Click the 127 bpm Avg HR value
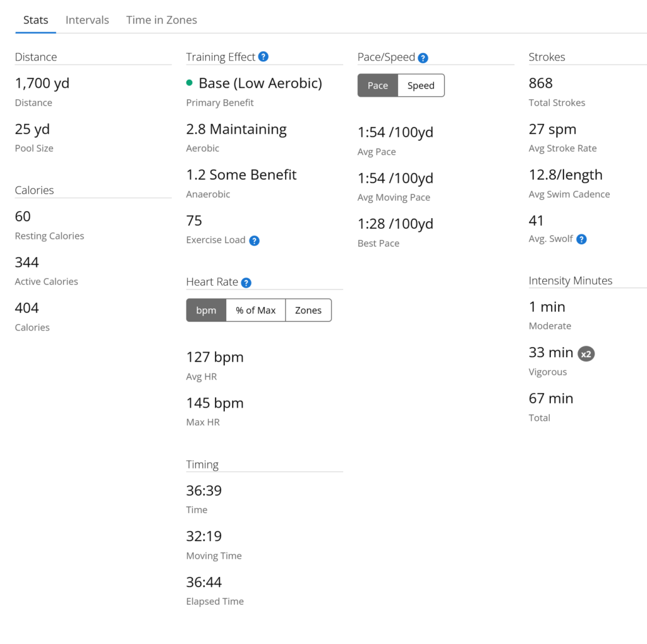 coord(215,357)
